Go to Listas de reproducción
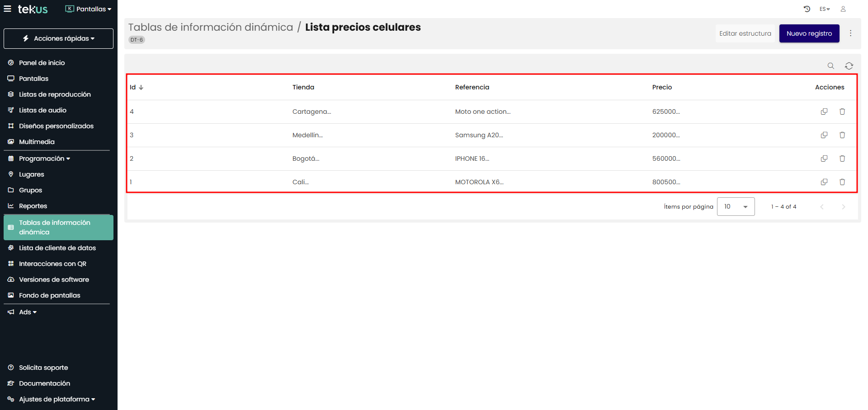 55,94
